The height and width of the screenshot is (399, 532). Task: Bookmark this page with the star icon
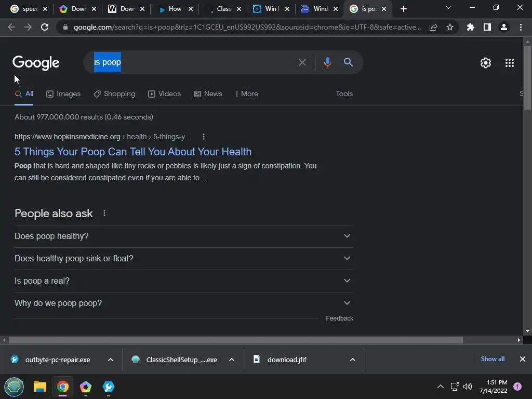(450, 27)
